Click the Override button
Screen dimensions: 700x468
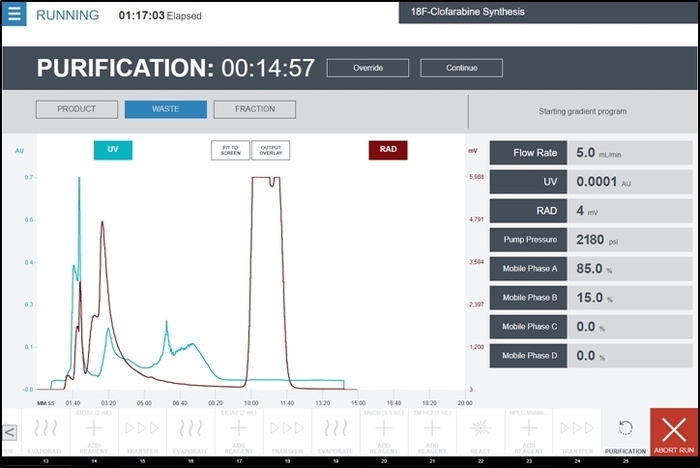[368, 68]
